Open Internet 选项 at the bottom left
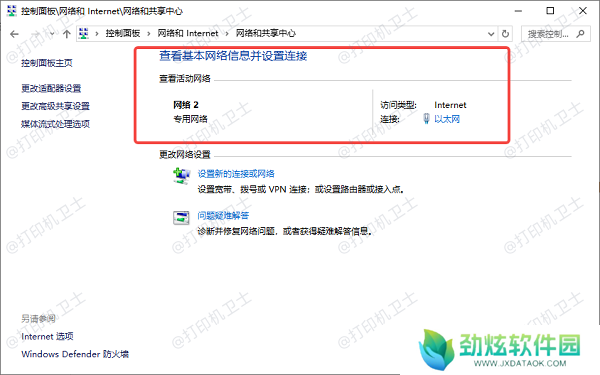This screenshot has width=600, height=375. [47, 336]
